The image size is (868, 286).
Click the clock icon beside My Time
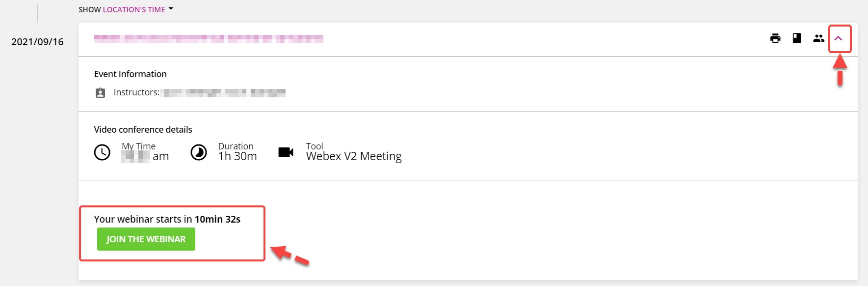102,152
